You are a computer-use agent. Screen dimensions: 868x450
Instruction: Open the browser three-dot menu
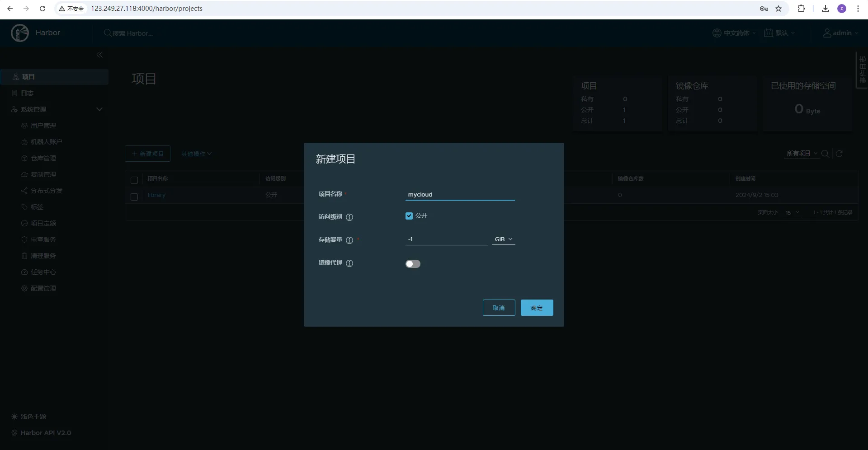[858, 9]
